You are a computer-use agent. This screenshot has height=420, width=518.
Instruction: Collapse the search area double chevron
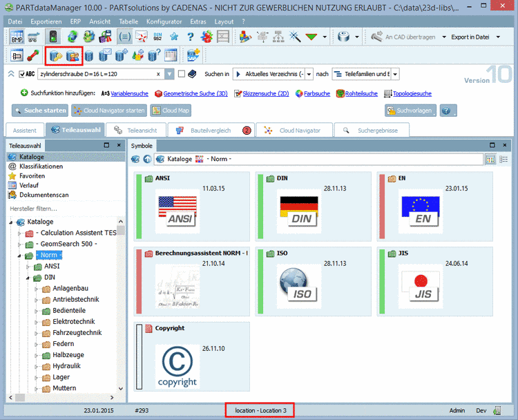point(11,74)
